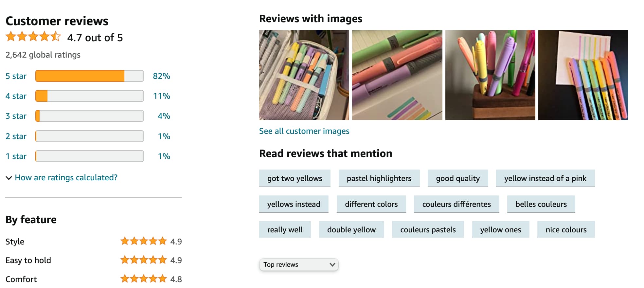
Task: Open See all customer images
Action: [304, 131]
